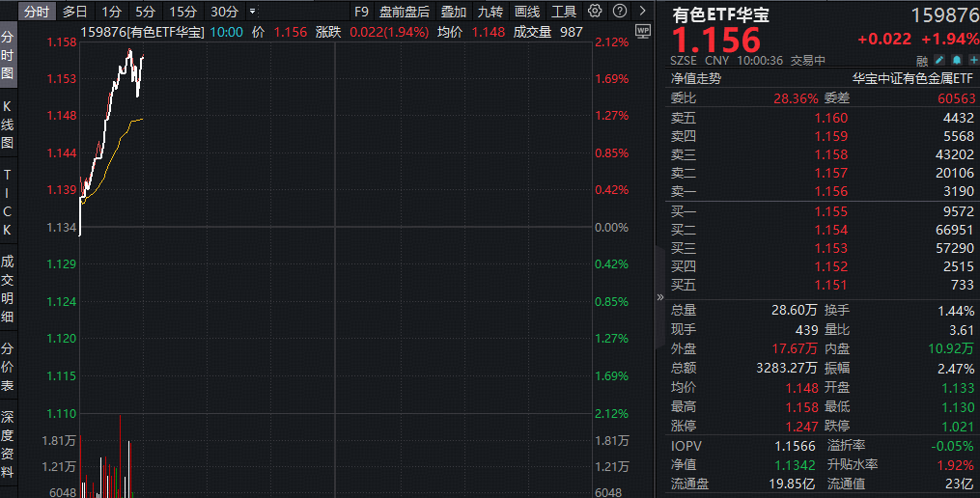Select the 15分 period tab
The image size is (980, 498).
pyautogui.click(x=182, y=12)
